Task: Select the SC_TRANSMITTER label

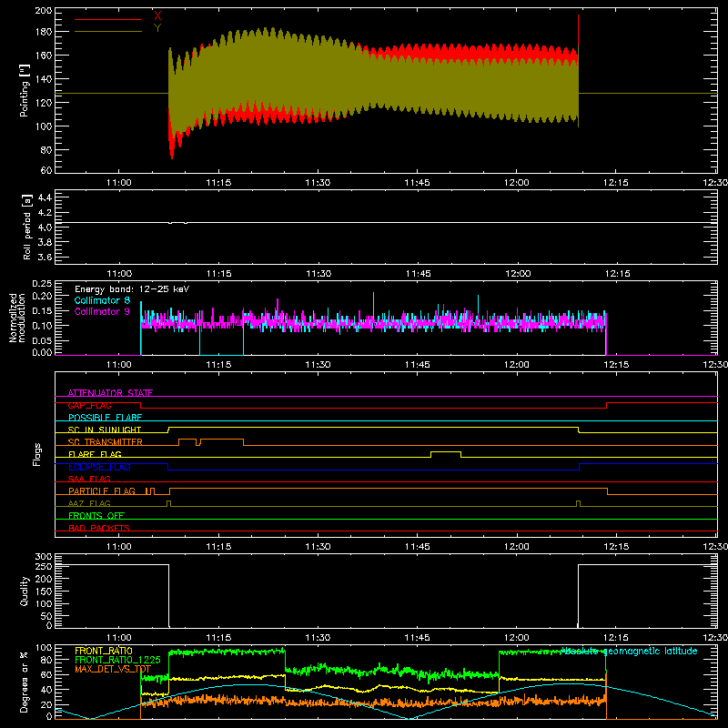Action: pos(106,442)
